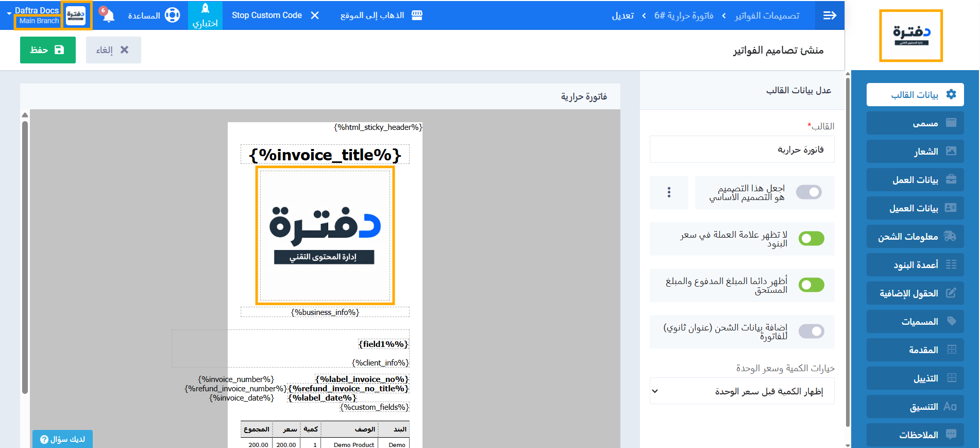Open the three-dot options menu icon
The image size is (980, 448).
tap(669, 192)
